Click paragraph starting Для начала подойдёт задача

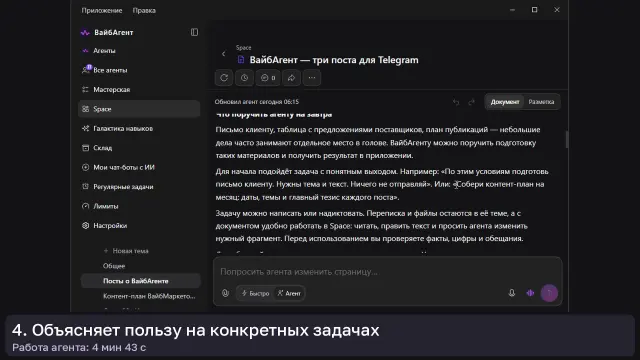[x=382, y=184]
